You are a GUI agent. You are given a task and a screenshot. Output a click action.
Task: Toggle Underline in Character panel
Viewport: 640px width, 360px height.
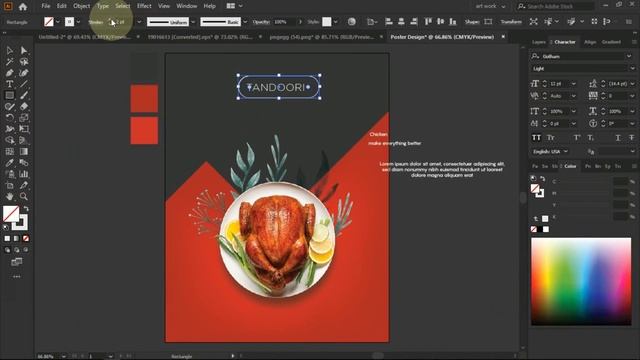click(618, 138)
